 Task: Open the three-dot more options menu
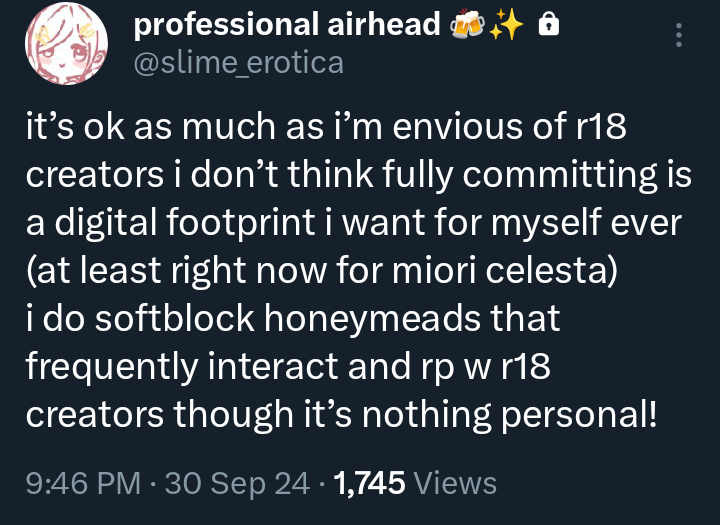tap(679, 35)
